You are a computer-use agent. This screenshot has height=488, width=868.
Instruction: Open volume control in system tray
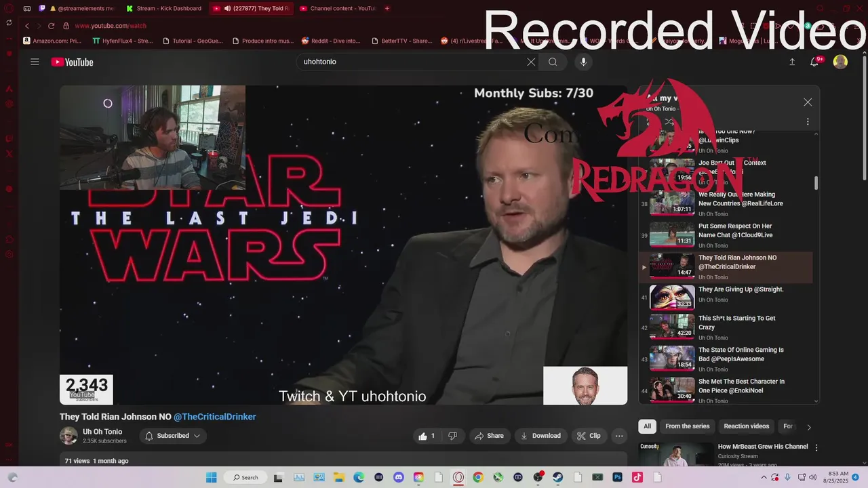(x=812, y=477)
